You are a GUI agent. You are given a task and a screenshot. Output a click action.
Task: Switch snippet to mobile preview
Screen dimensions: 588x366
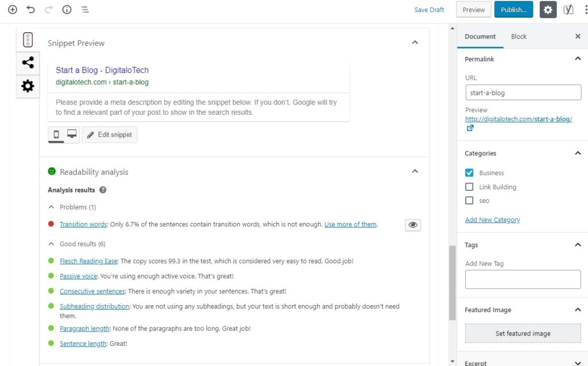[56, 135]
